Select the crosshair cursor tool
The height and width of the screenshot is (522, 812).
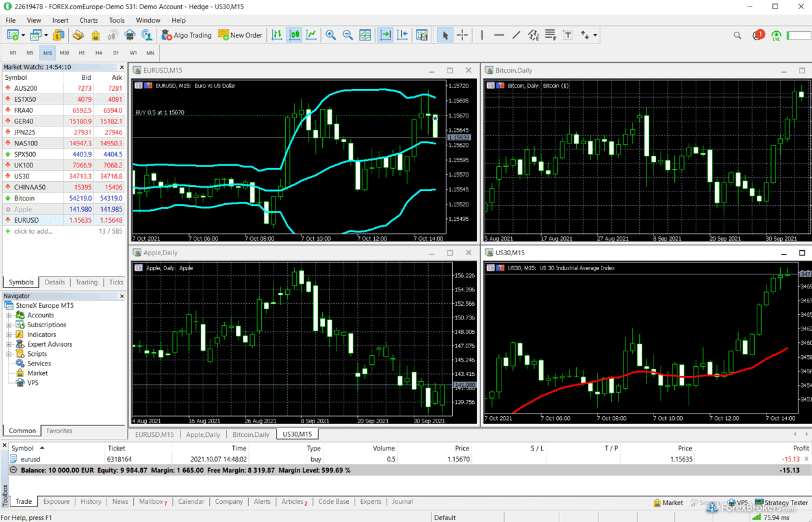coord(463,35)
